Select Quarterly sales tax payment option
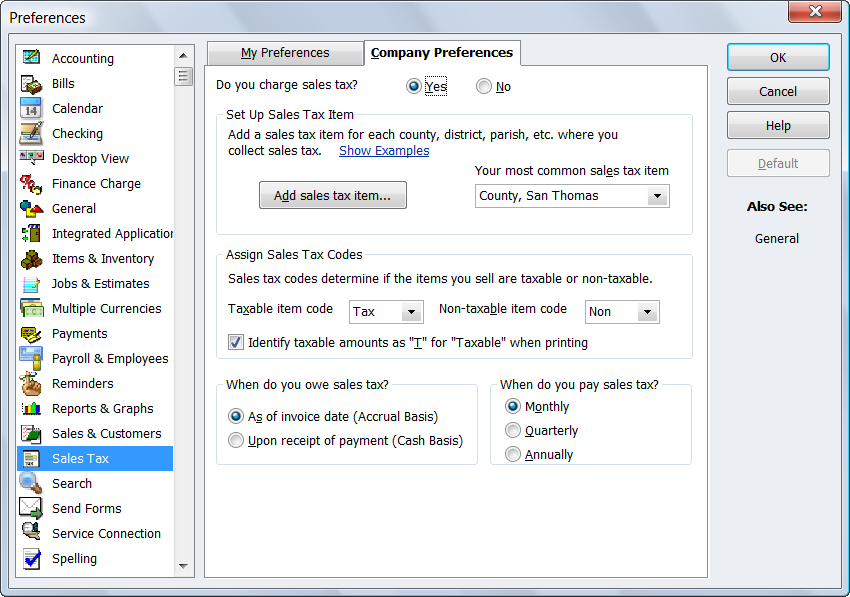 pyautogui.click(x=513, y=430)
